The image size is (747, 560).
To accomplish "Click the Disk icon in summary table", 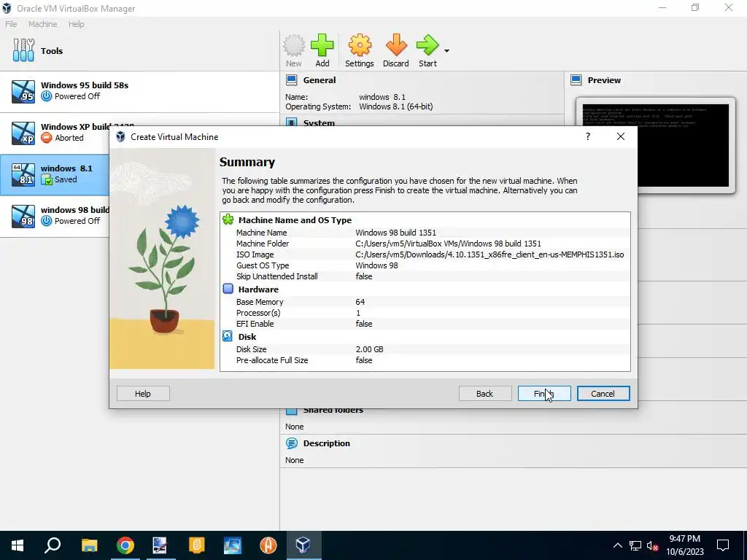I will tap(228, 336).
